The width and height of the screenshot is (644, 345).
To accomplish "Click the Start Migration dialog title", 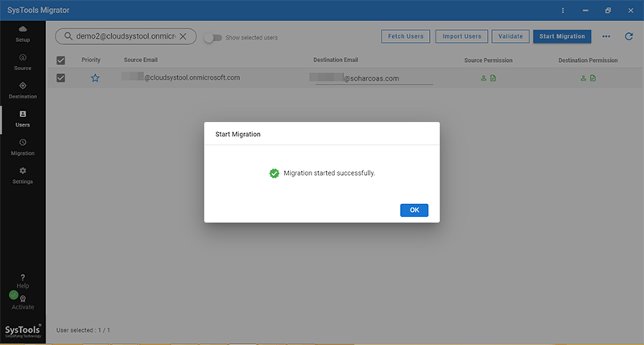I will click(237, 134).
